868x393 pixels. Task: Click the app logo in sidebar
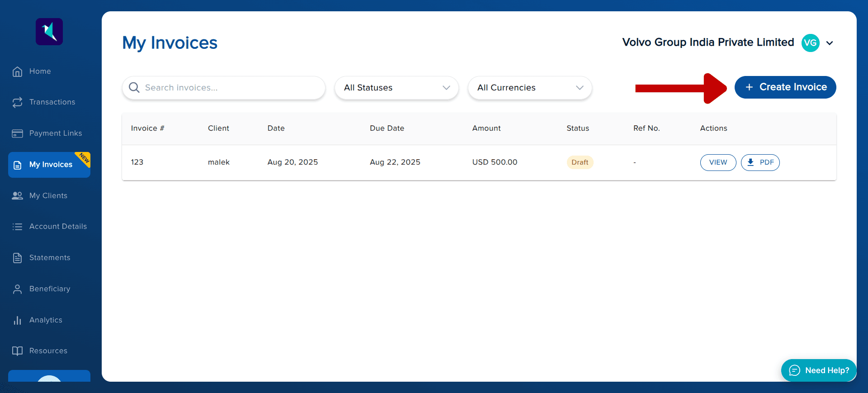(49, 32)
